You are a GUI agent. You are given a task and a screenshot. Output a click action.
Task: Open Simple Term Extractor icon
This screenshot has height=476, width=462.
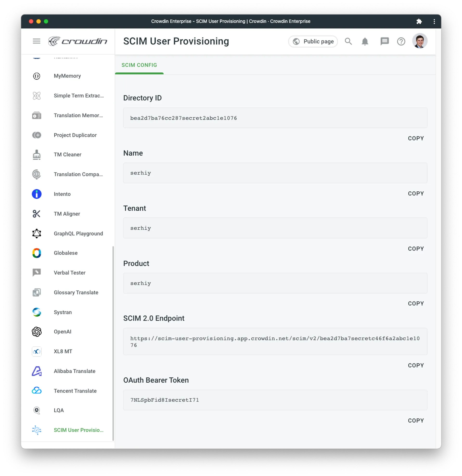tap(36, 96)
